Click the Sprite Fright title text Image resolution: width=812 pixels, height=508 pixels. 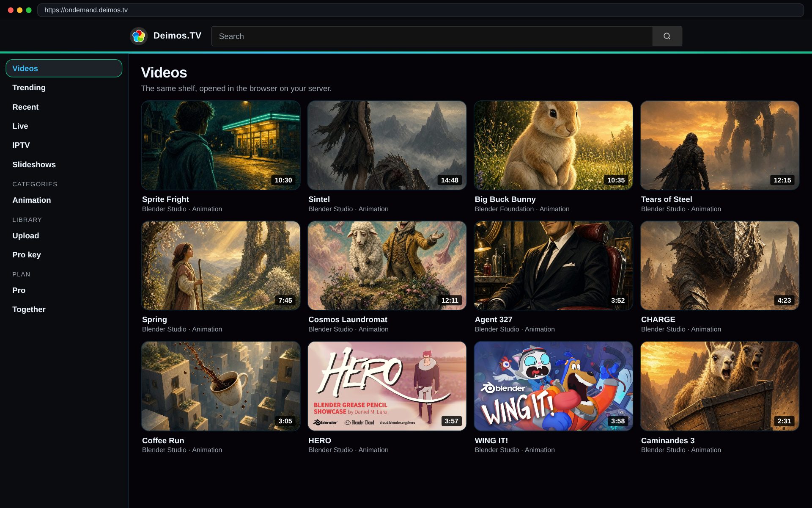pyautogui.click(x=165, y=199)
